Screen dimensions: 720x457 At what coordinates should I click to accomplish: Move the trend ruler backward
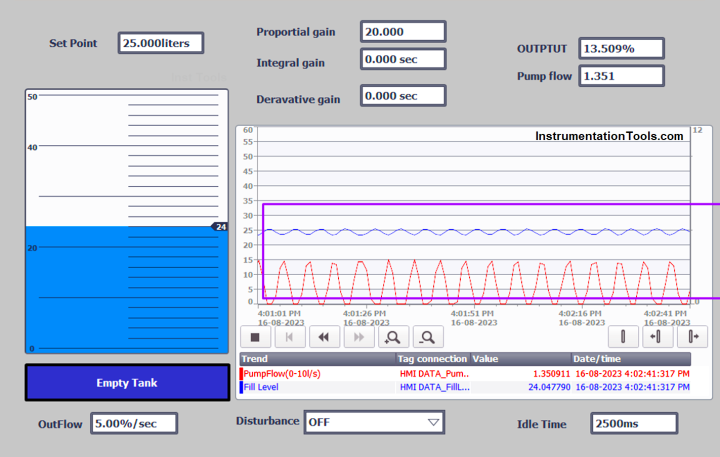tap(657, 337)
